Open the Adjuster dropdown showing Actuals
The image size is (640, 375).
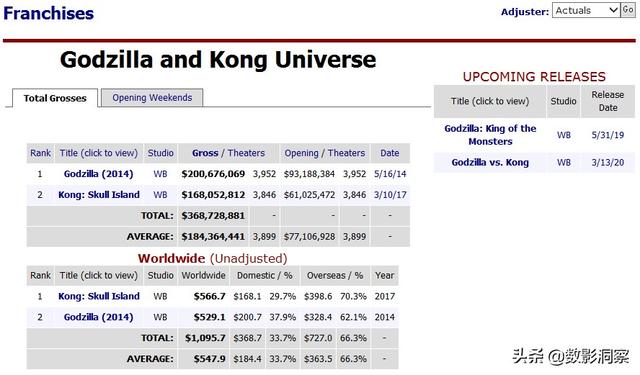point(586,10)
